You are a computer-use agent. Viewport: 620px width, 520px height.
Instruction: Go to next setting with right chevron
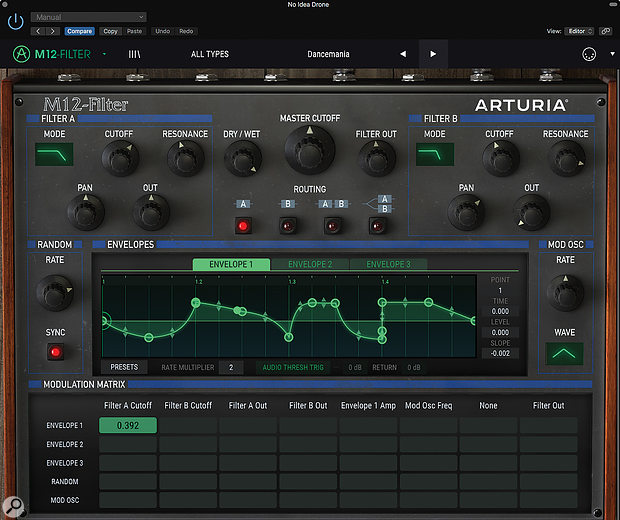53,31
